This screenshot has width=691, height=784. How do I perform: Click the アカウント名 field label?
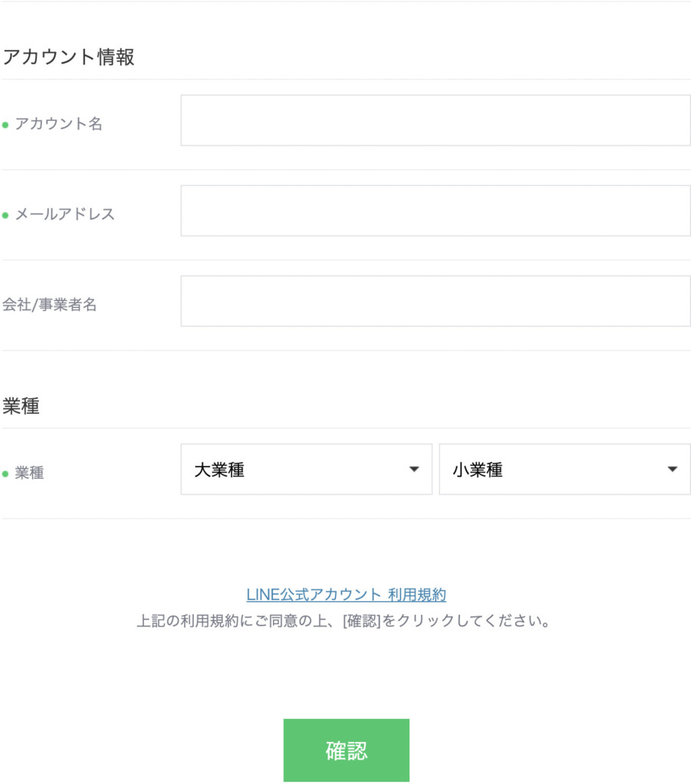(x=59, y=124)
